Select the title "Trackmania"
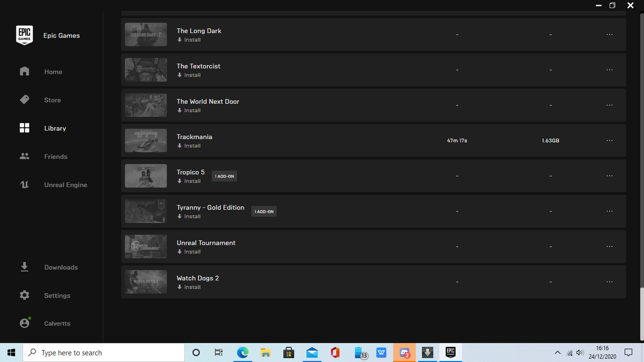 coord(194,137)
